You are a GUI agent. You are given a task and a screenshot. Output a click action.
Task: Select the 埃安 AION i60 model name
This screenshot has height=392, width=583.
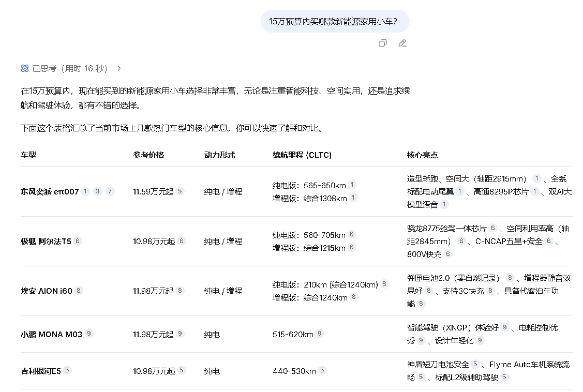46,291
